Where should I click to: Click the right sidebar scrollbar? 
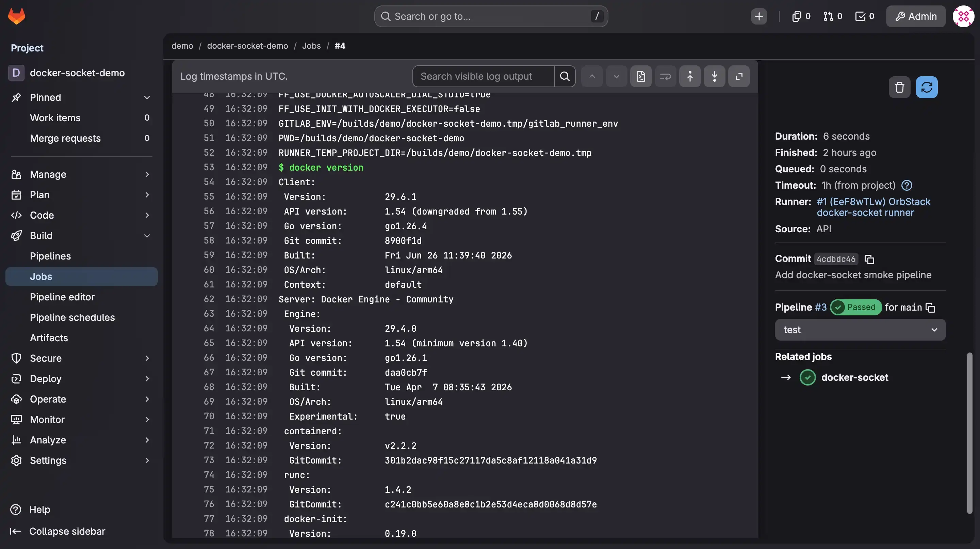click(969, 433)
